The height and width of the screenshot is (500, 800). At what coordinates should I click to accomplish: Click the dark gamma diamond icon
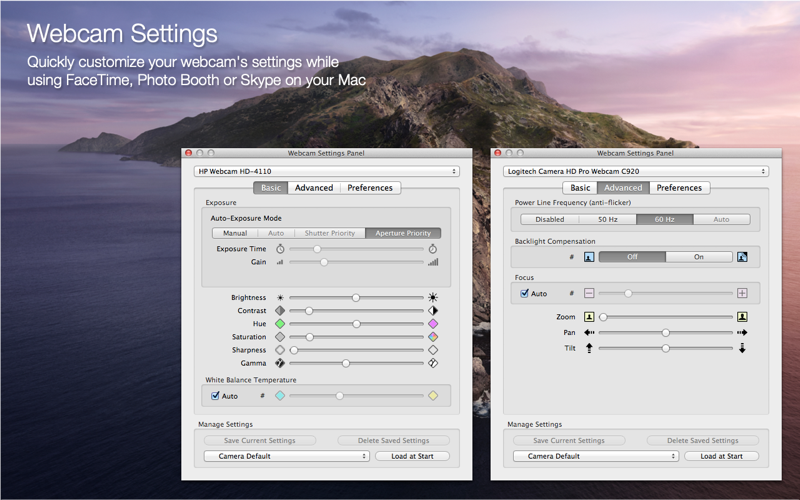(280, 363)
